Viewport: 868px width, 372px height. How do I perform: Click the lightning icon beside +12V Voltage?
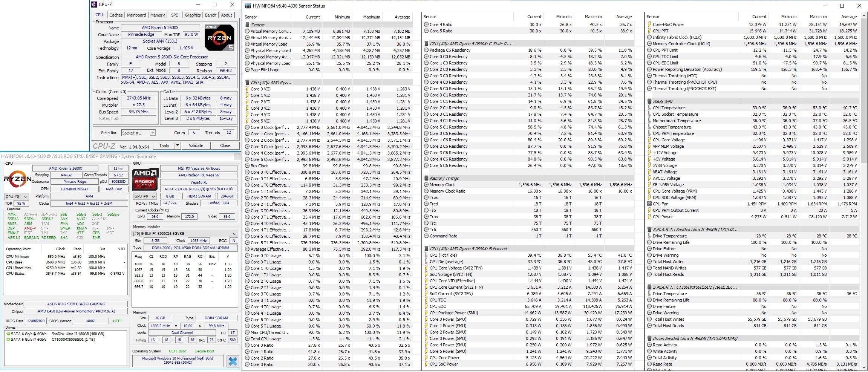649,153
